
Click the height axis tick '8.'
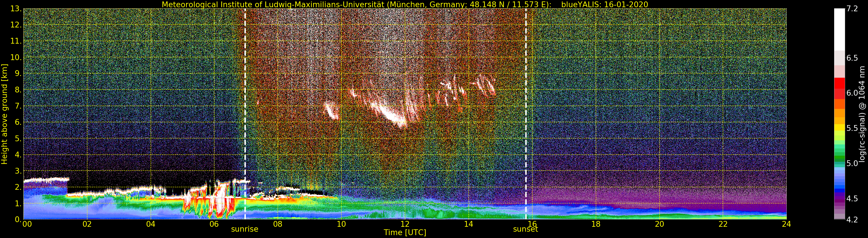[x=18, y=90]
